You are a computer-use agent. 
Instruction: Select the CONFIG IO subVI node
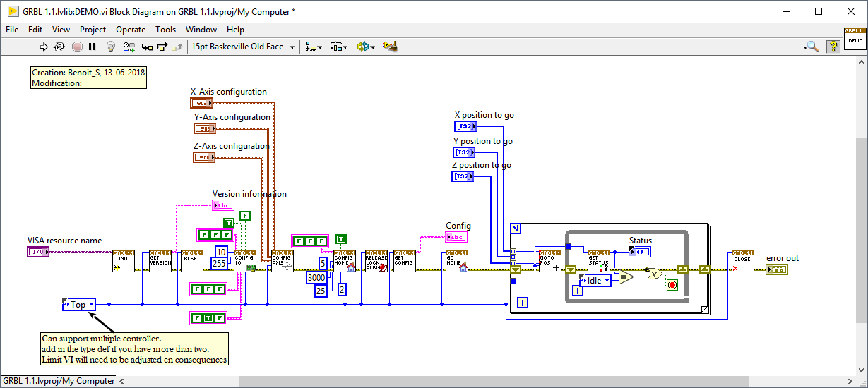(x=245, y=261)
